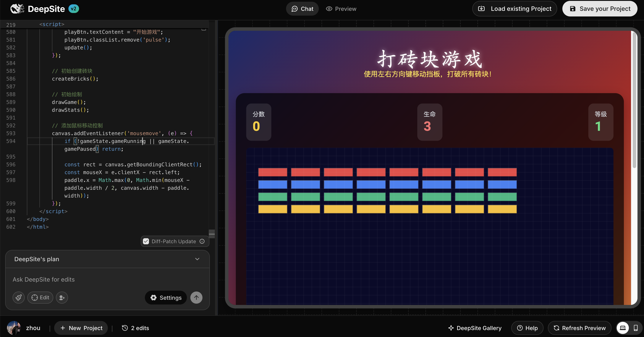The height and width of the screenshot is (337, 644).
Task: Switch to mobile preview mode icon
Action: [x=636, y=328]
